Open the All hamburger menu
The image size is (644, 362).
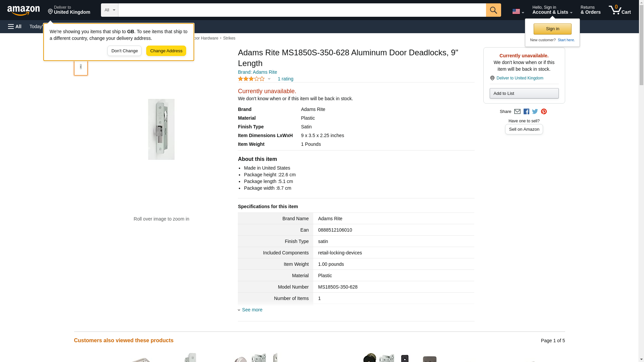[x=15, y=26]
